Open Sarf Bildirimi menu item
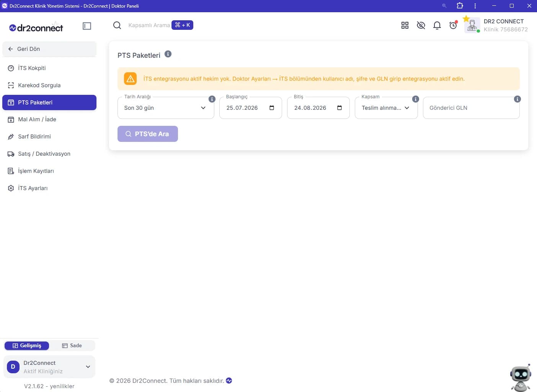Image resolution: width=537 pixels, height=392 pixels. pyautogui.click(x=49, y=137)
